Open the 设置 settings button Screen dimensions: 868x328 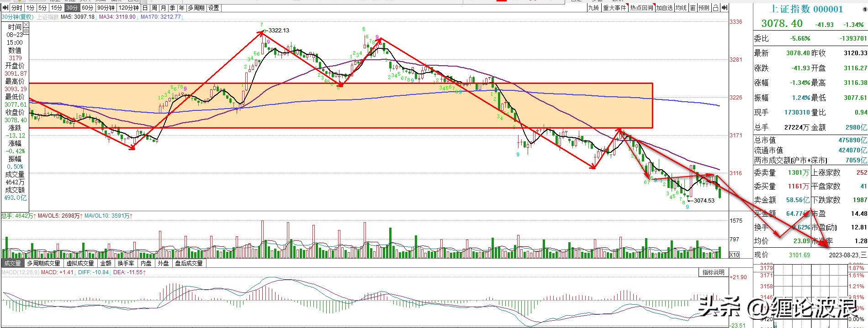tap(214, 8)
